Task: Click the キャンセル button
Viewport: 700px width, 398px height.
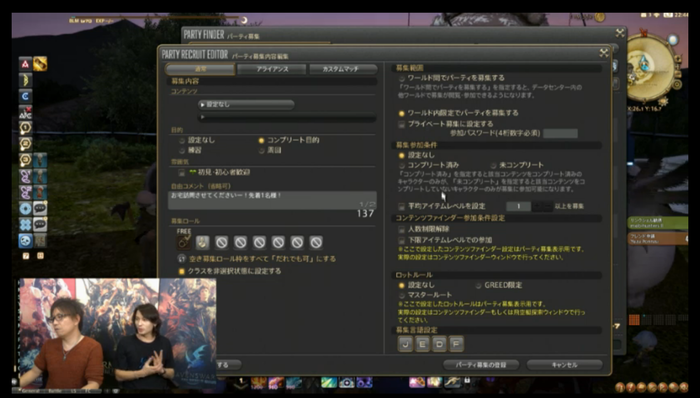Action: coord(565,365)
